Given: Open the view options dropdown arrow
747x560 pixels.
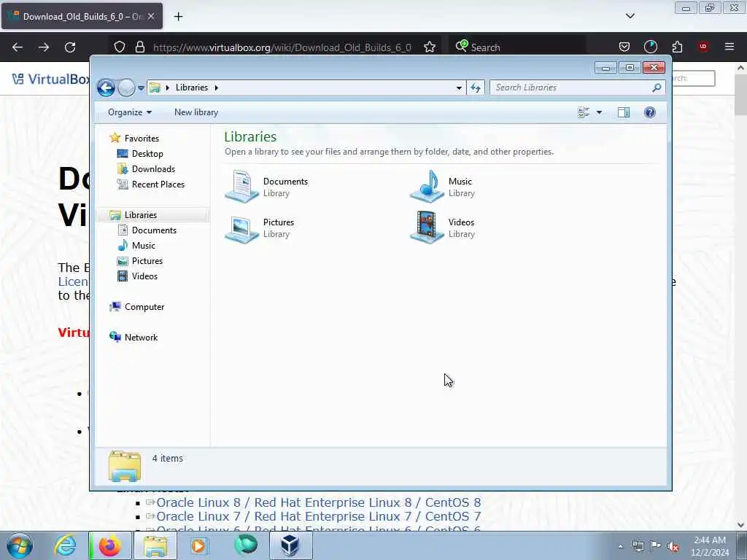Looking at the screenshot, I should [x=600, y=112].
